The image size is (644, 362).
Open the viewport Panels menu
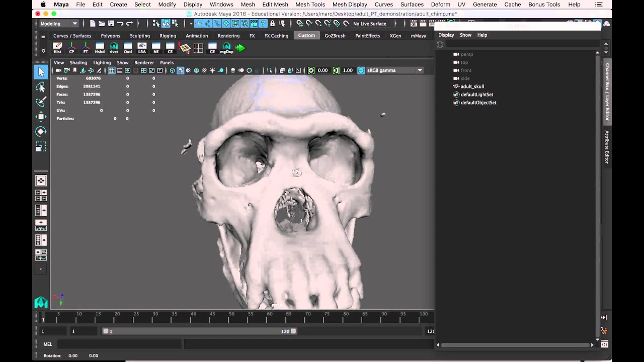(x=167, y=63)
